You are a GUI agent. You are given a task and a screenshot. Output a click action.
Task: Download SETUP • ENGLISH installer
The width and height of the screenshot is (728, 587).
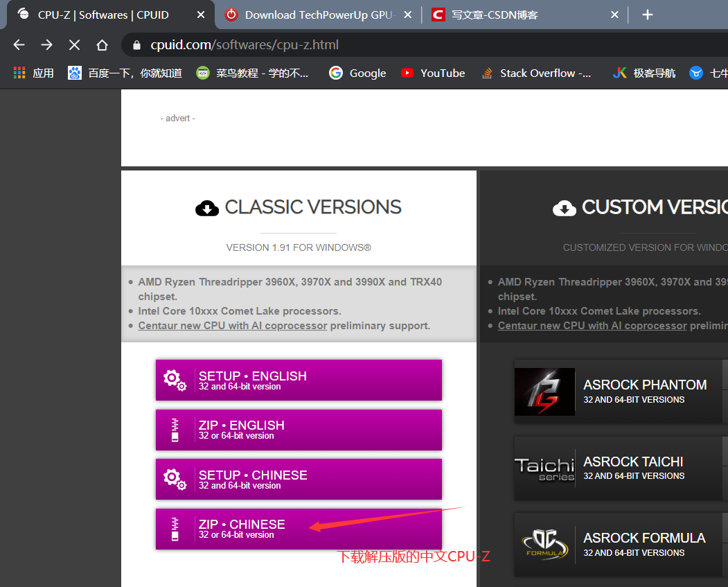click(x=299, y=380)
